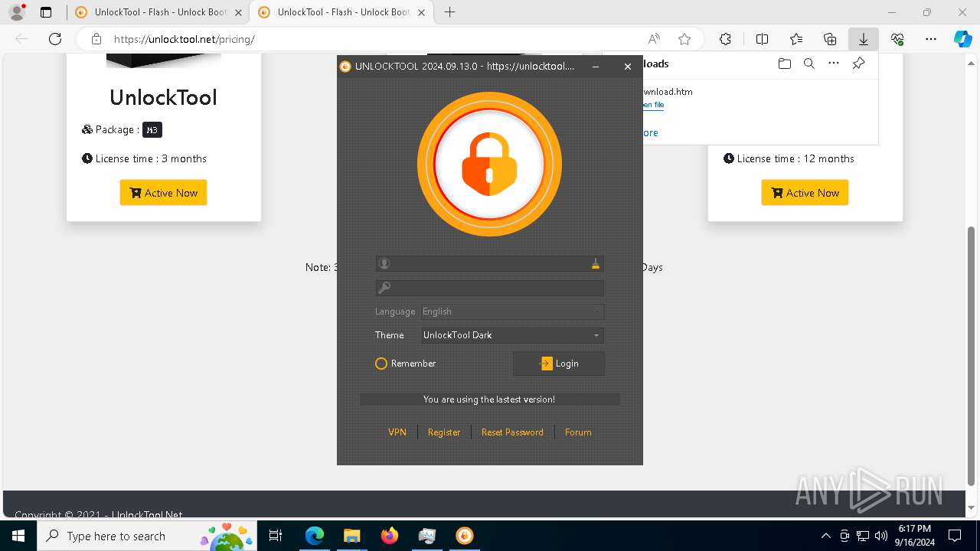980x551 pixels.
Task: Toggle the Remember radio option
Action: (x=405, y=364)
